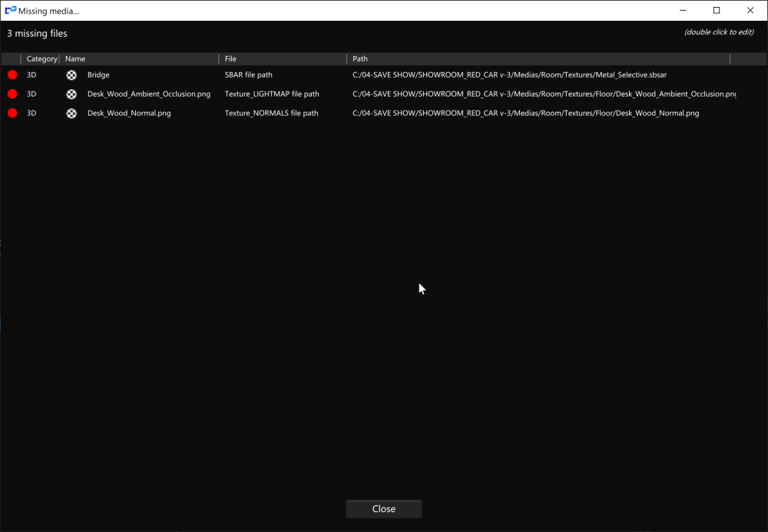Click the red status icon beside Bridge
The height and width of the screenshot is (532, 768).
[x=11, y=74]
